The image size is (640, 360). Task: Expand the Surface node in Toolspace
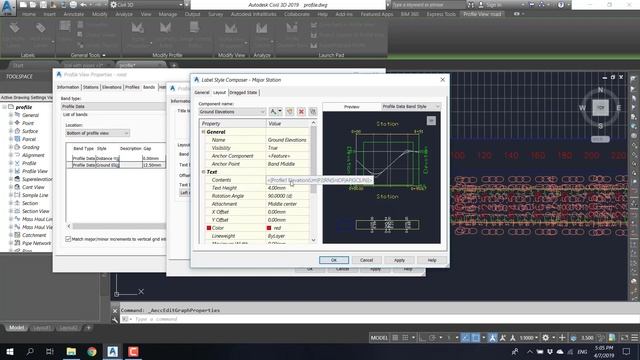pos(11,131)
